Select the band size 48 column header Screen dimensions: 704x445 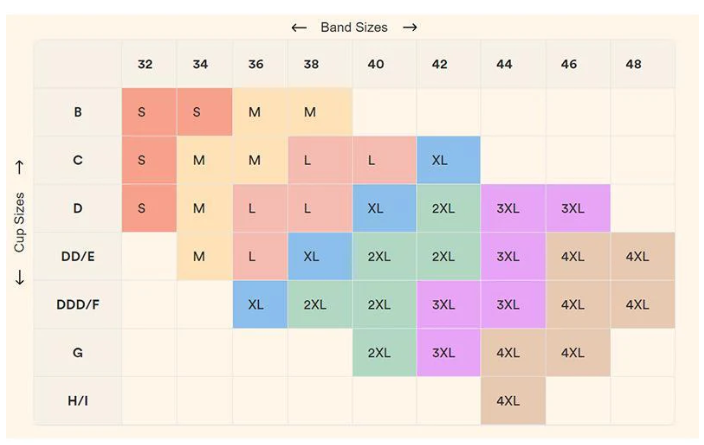633,64
